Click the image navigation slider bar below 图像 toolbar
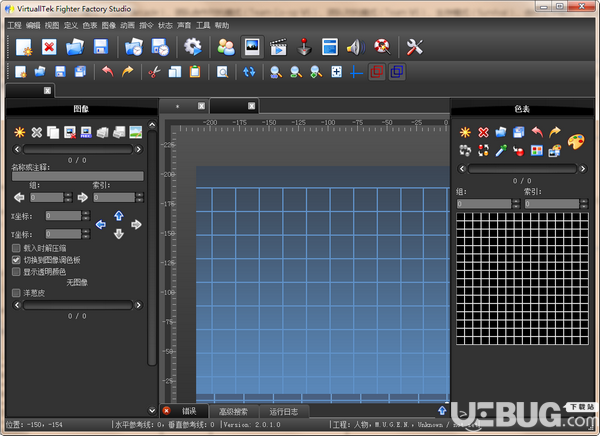 (78, 149)
